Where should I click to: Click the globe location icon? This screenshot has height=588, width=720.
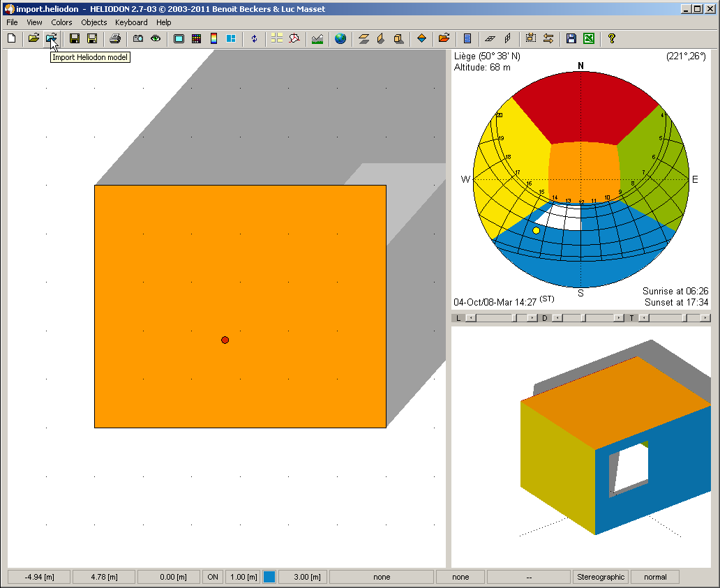pyautogui.click(x=340, y=38)
